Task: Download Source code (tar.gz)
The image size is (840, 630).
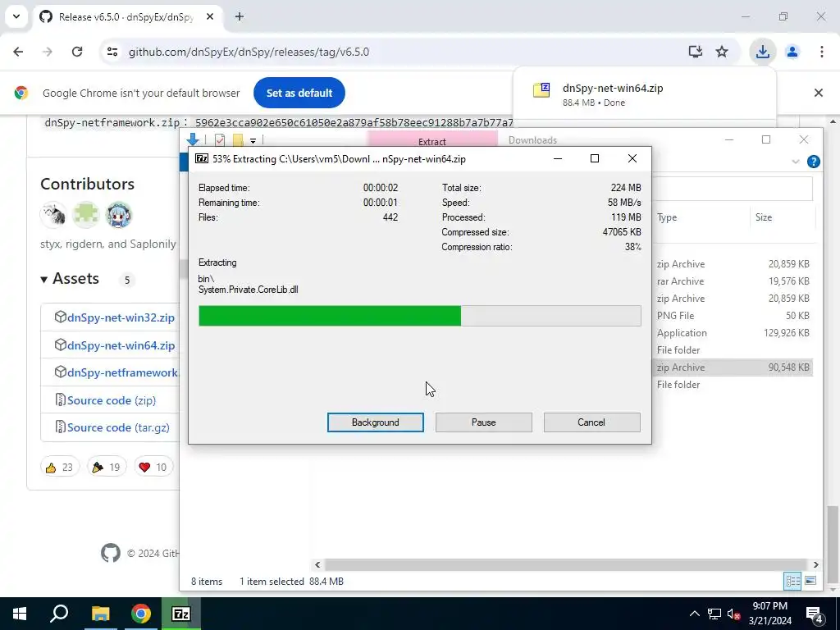Action: (x=118, y=427)
